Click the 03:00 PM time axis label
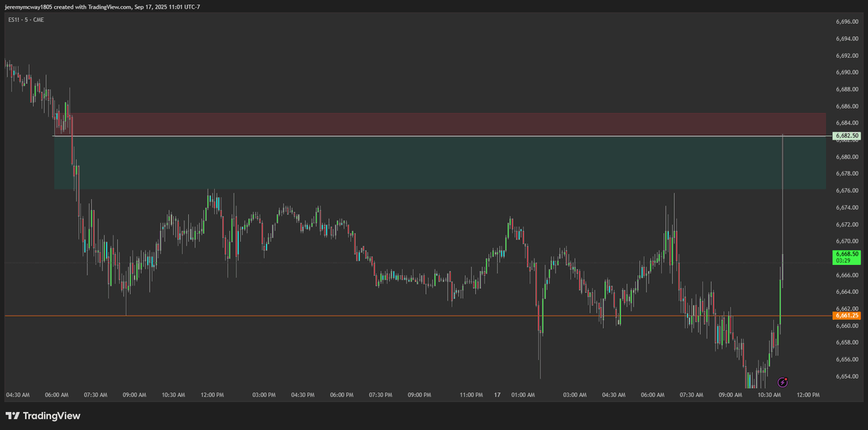This screenshot has height=430, width=868. tap(263, 395)
